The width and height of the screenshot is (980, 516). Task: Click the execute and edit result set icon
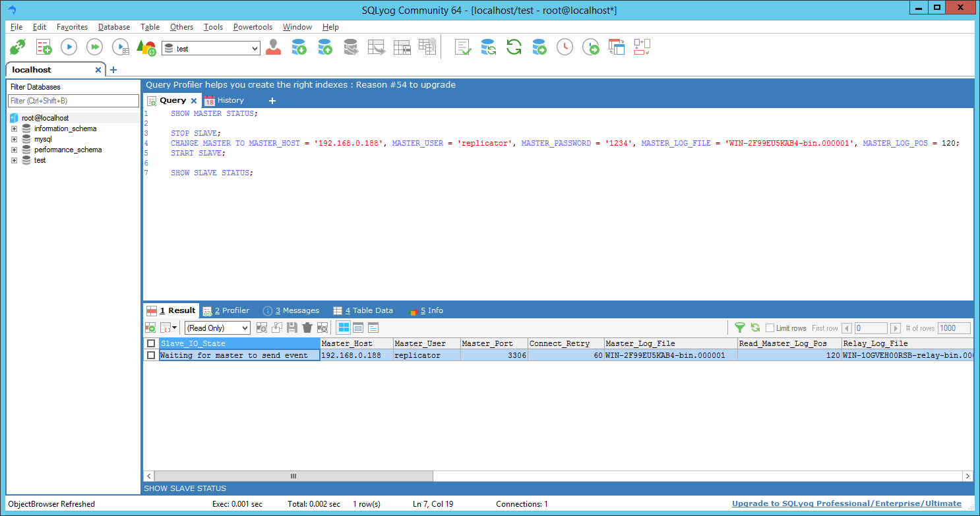point(121,47)
